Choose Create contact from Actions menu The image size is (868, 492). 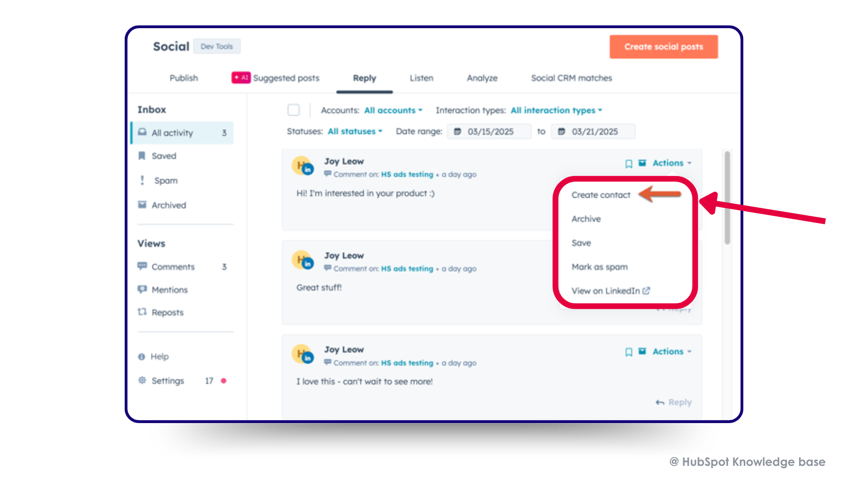601,195
